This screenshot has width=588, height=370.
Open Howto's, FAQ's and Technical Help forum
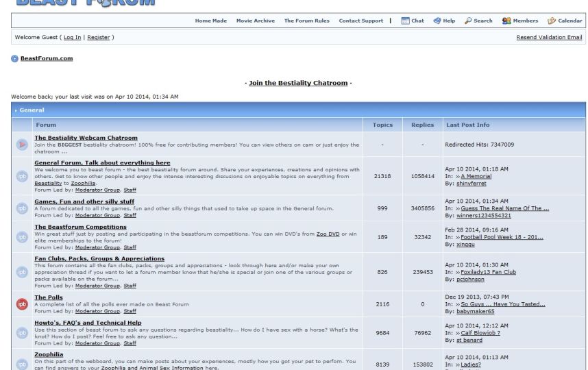(88, 323)
